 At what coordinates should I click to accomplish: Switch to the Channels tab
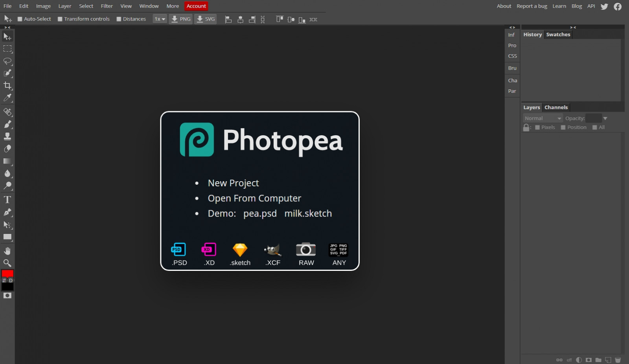(x=556, y=107)
